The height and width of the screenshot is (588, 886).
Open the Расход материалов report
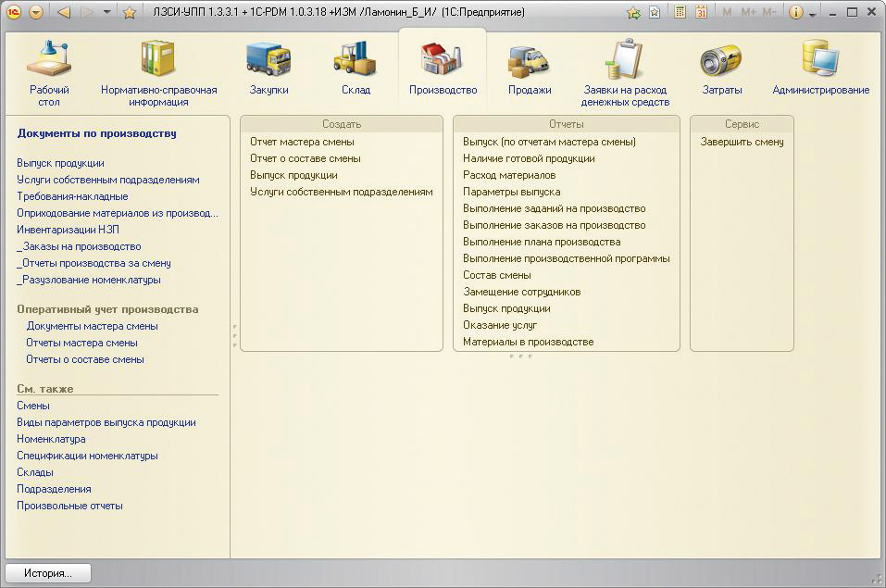tap(509, 175)
